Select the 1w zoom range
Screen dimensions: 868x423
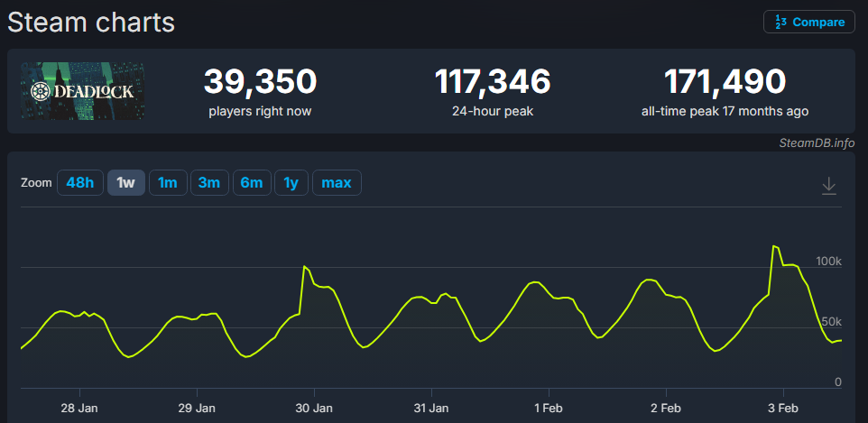[x=126, y=182]
